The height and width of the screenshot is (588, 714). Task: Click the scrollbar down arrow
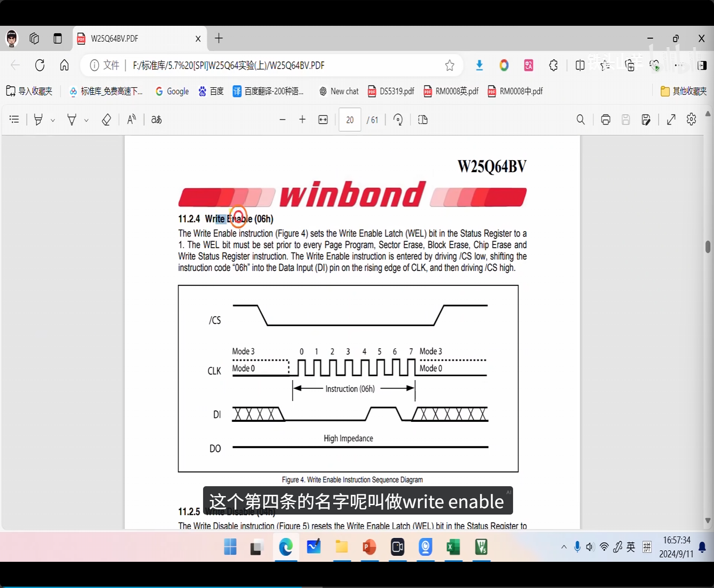708,521
